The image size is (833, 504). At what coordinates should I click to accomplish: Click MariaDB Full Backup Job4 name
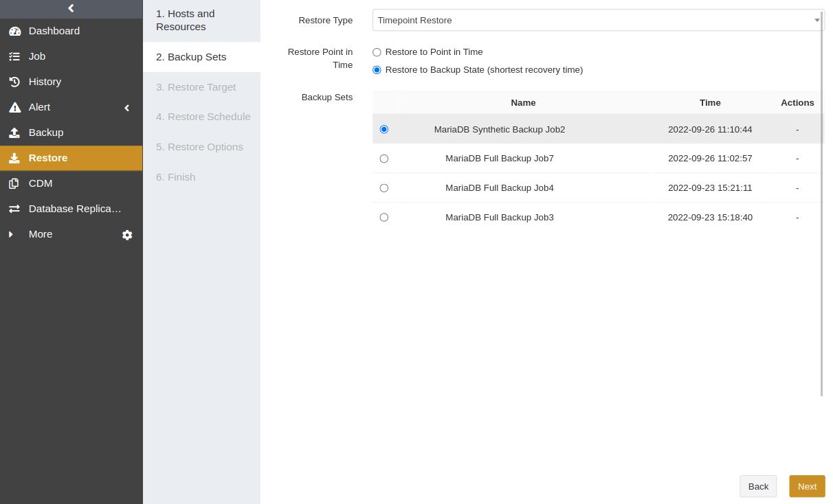(500, 188)
